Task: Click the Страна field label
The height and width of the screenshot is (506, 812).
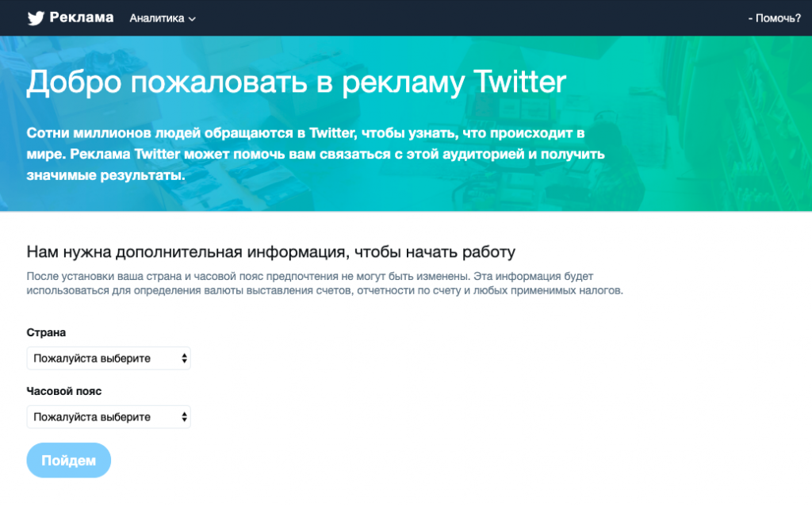Action: pyautogui.click(x=46, y=332)
